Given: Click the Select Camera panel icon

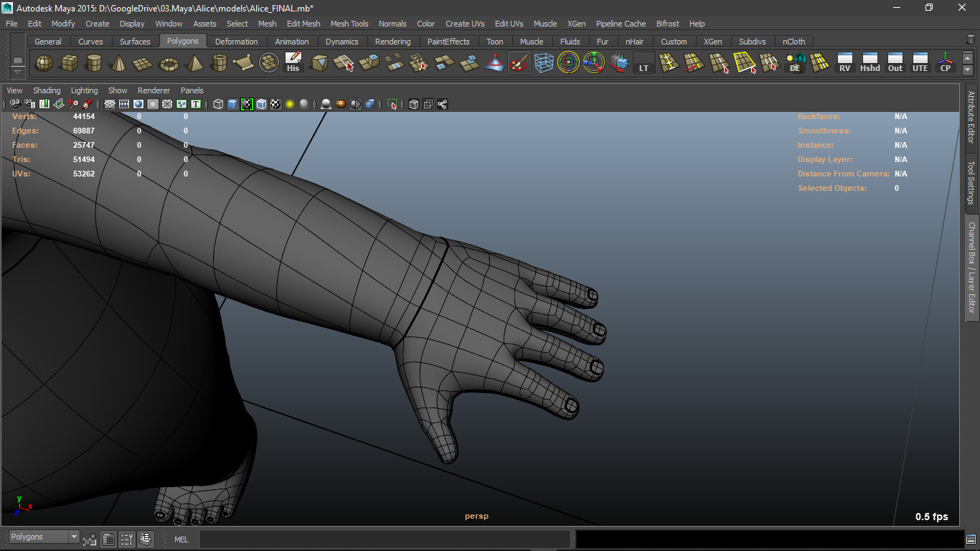Looking at the screenshot, I should click(15, 104).
